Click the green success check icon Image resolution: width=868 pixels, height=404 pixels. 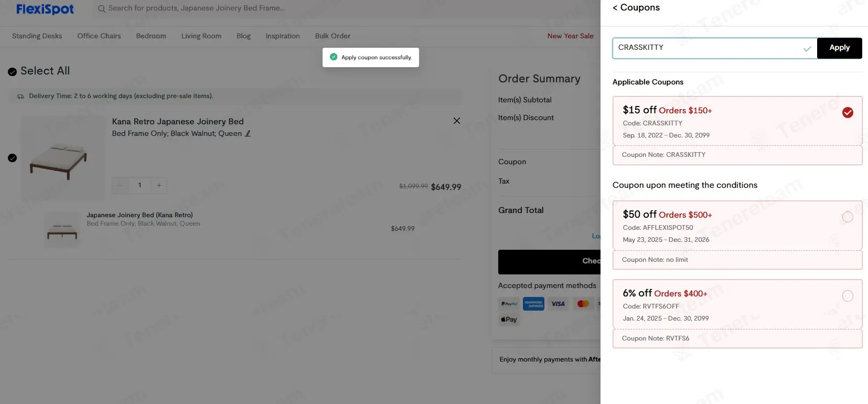[x=334, y=57]
